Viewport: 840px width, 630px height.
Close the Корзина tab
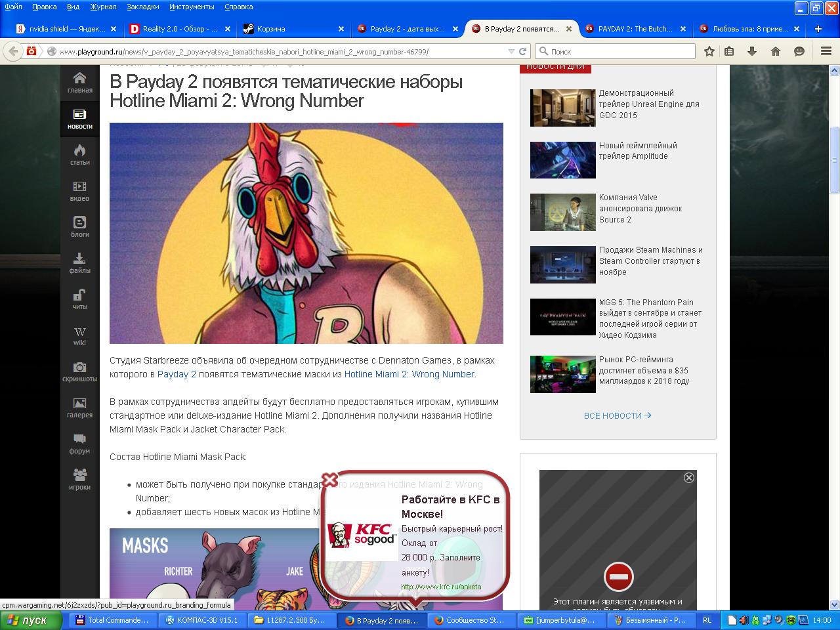(x=341, y=29)
